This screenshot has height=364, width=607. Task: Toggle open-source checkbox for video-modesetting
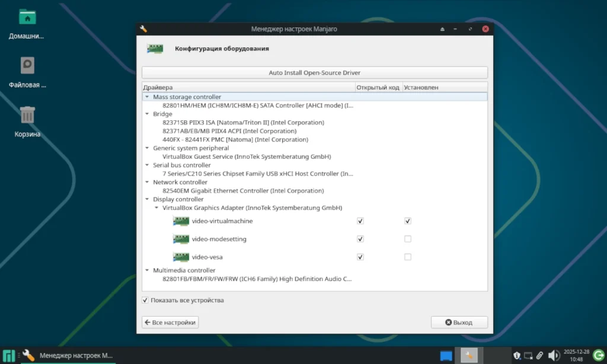360,239
